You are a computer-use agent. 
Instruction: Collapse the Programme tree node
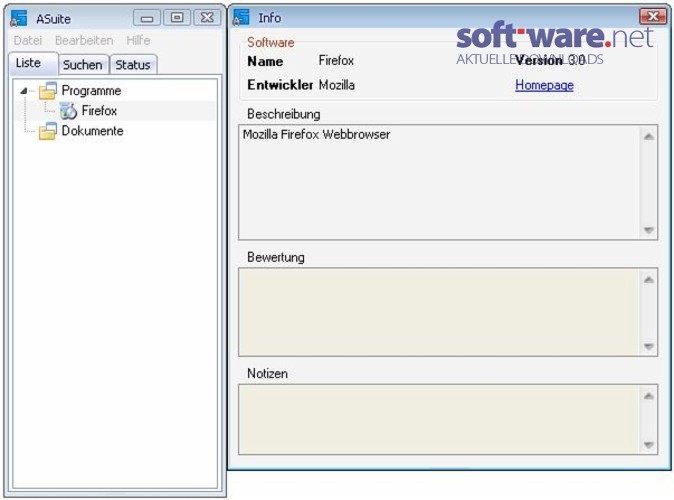tap(24, 90)
